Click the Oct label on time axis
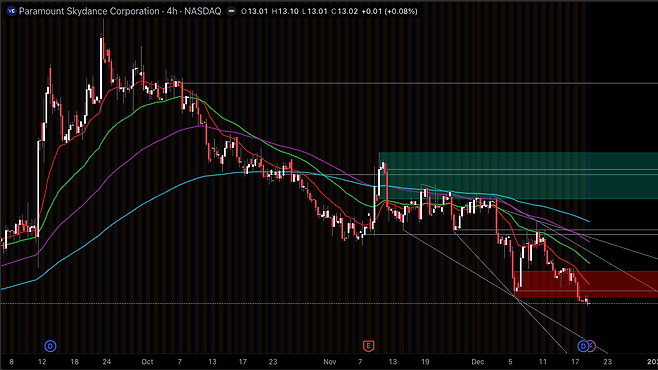The width and height of the screenshot is (658, 370). (x=147, y=362)
